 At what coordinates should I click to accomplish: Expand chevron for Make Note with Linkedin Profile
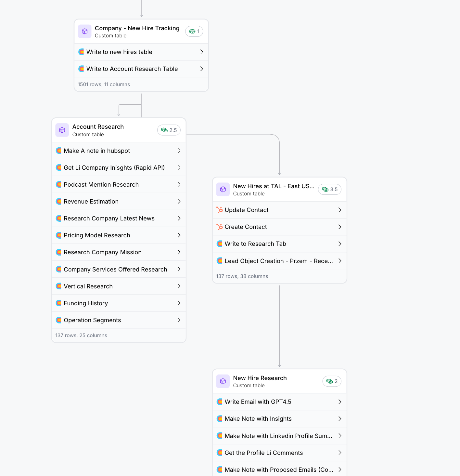point(340,436)
